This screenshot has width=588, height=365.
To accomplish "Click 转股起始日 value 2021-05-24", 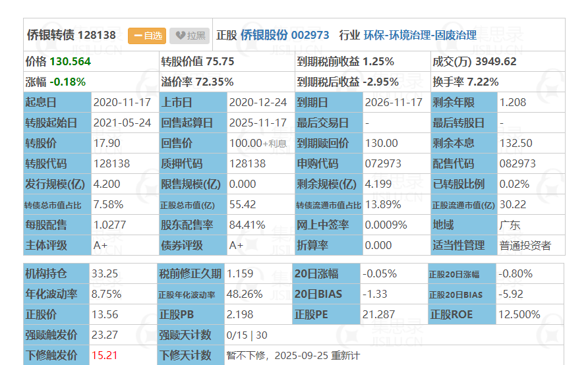I will point(122,123).
